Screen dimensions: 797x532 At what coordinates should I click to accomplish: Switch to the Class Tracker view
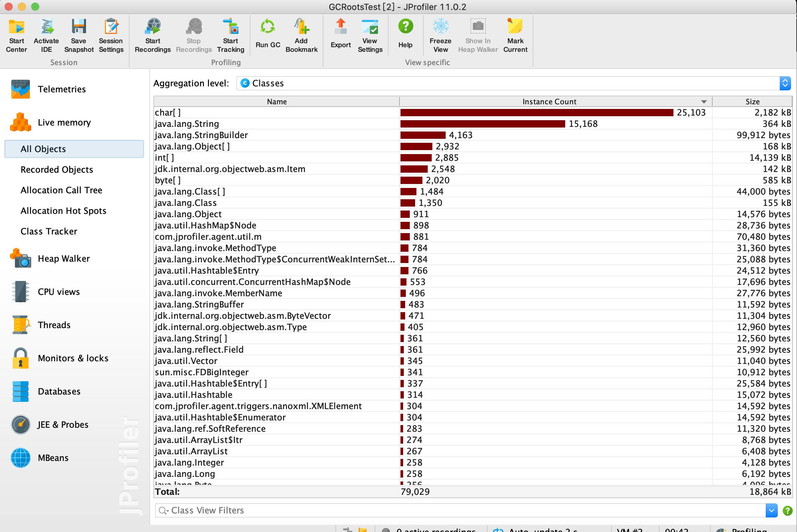[49, 231]
